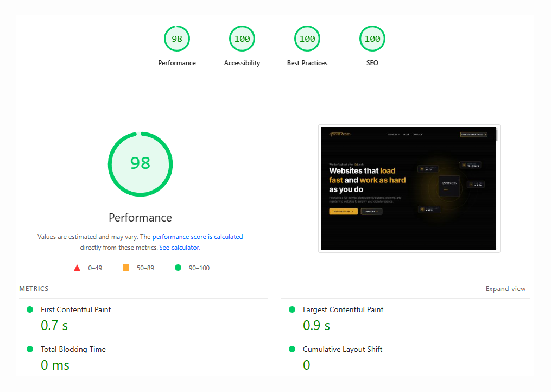Click the Accessibility label under the gauge
This screenshot has width=551, height=392.
[242, 63]
